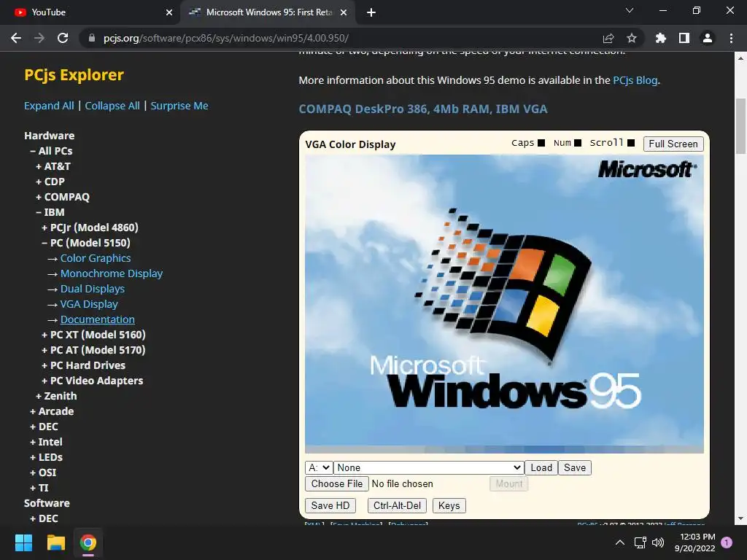Screen dimensions: 747x560
Task: Close the YouTube tab
Action: point(169,12)
